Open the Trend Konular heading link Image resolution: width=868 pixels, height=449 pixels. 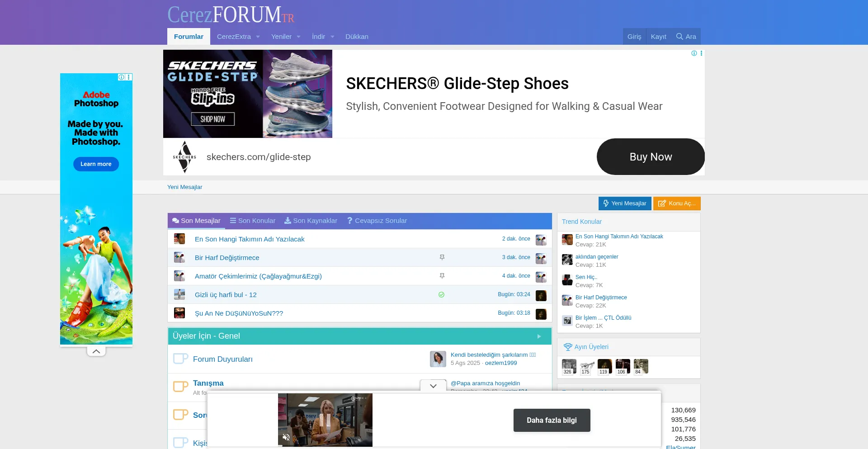(581, 222)
